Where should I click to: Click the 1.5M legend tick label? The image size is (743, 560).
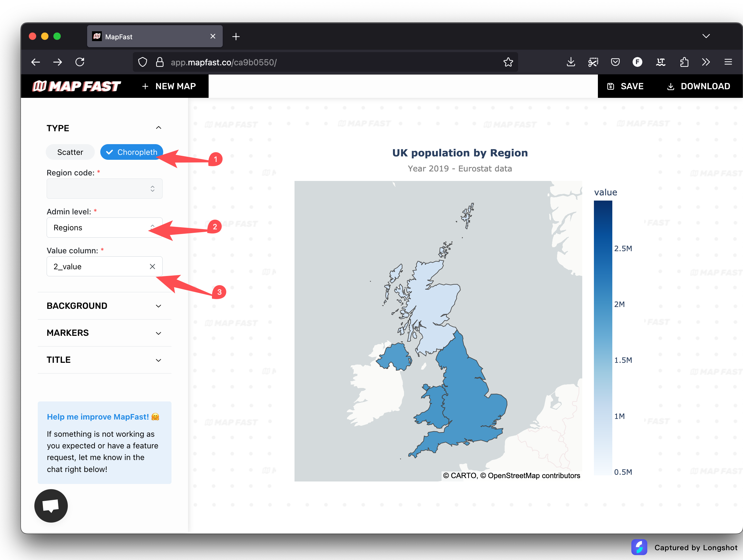tap(623, 360)
